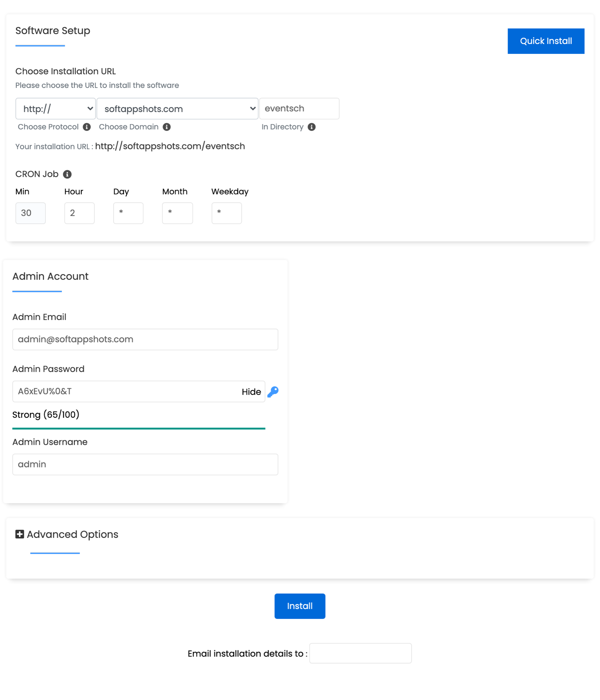600x700 pixels.
Task: Click the Quick Install button
Action: pyautogui.click(x=546, y=41)
